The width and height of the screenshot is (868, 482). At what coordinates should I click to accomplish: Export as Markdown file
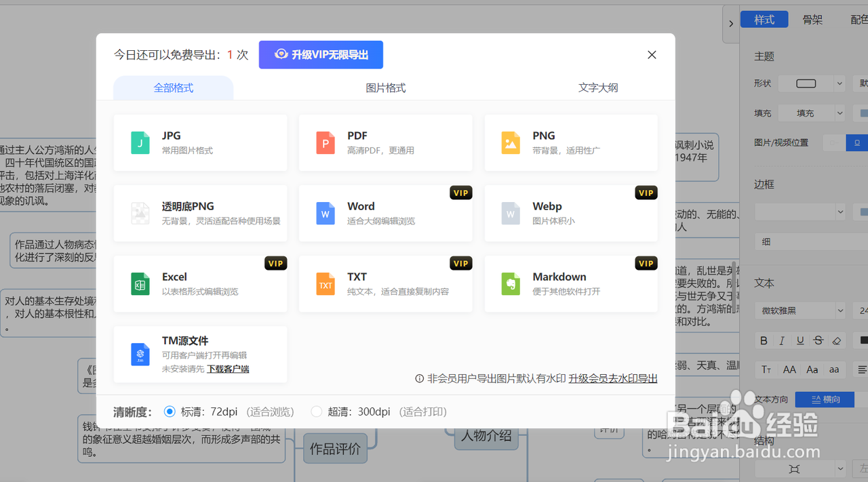pyautogui.click(x=571, y=283)
